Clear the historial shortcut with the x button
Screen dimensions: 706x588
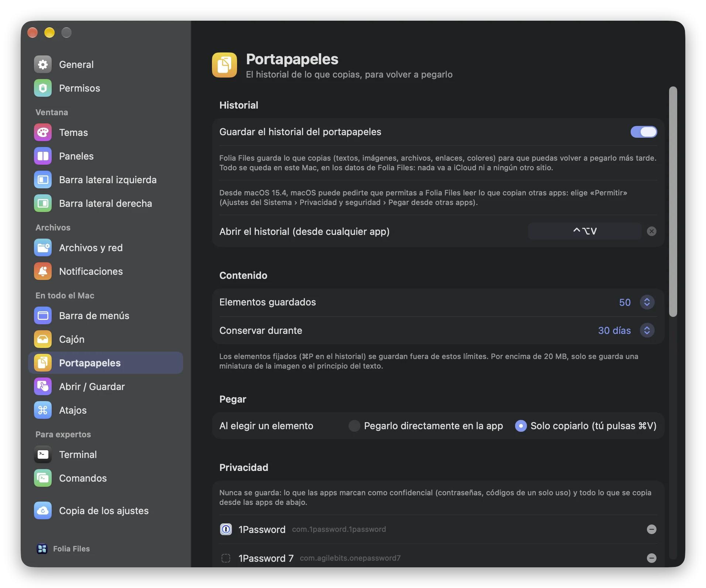click(x=652, y=231)
